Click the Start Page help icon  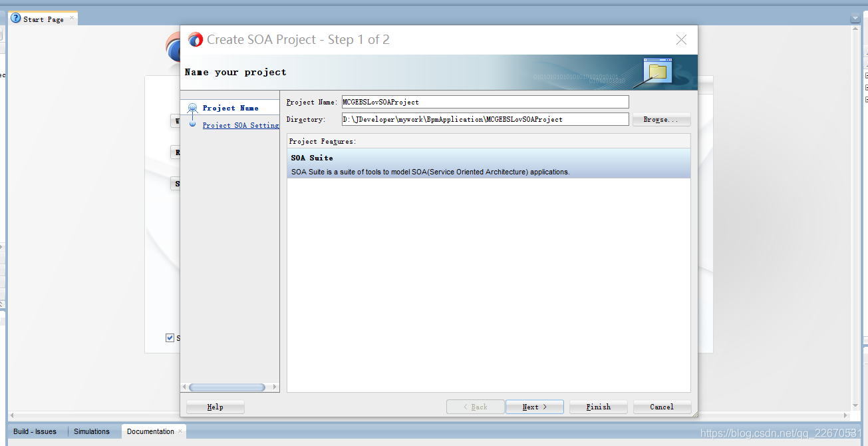pos(16,18)
